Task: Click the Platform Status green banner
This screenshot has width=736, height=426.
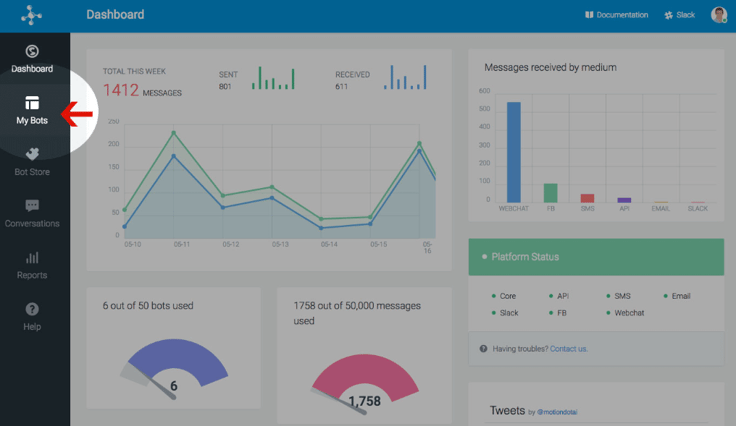Action: tap(596, 257)
